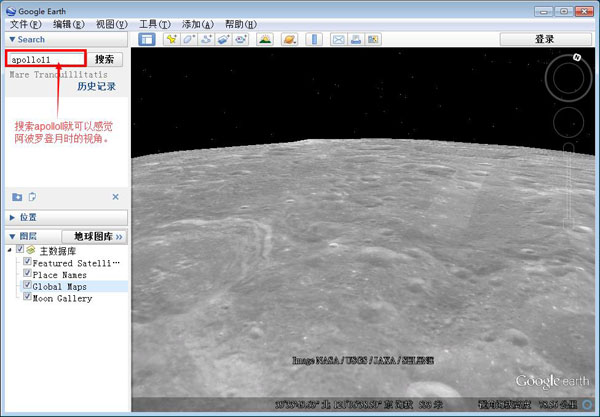Open the 工具(T) menu
This screenshot has width=600, height=417.
pos(154,23)
